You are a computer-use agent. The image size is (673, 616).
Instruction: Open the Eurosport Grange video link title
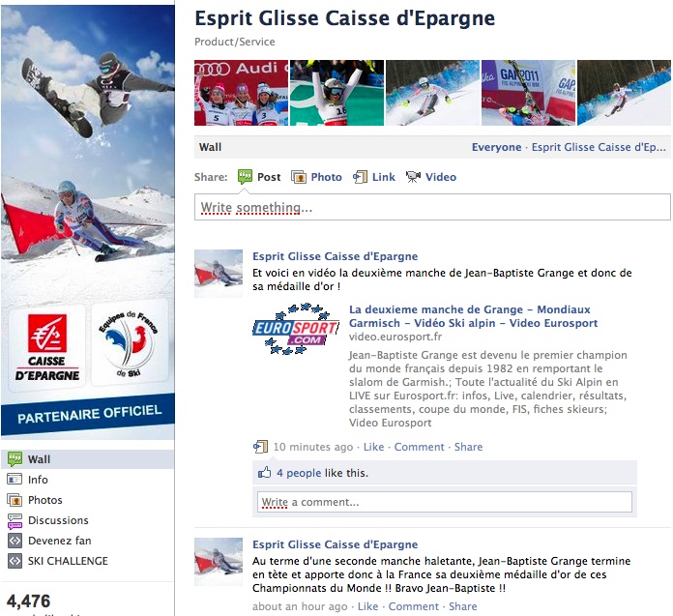click(473, 316)
